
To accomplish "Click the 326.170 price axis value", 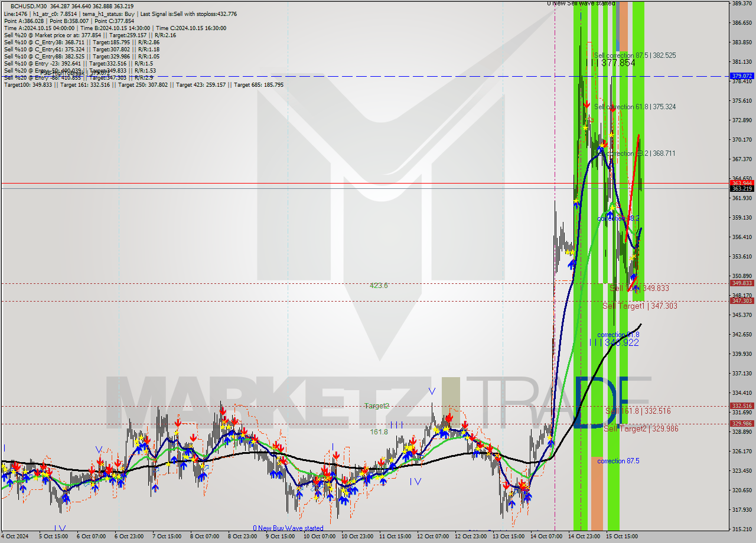I will coord(741,452).
